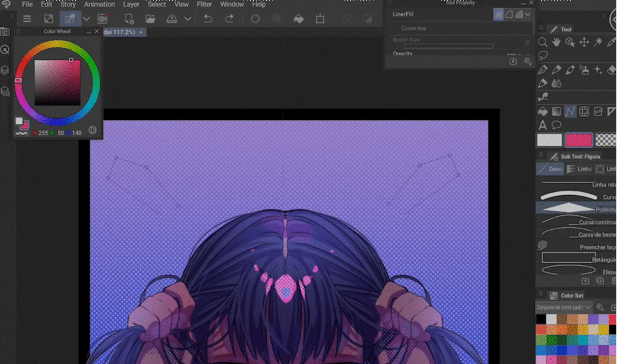The height and width of the screenshot is (364, 617).
Task: Open the Select menu
Action: click(157, 4)
